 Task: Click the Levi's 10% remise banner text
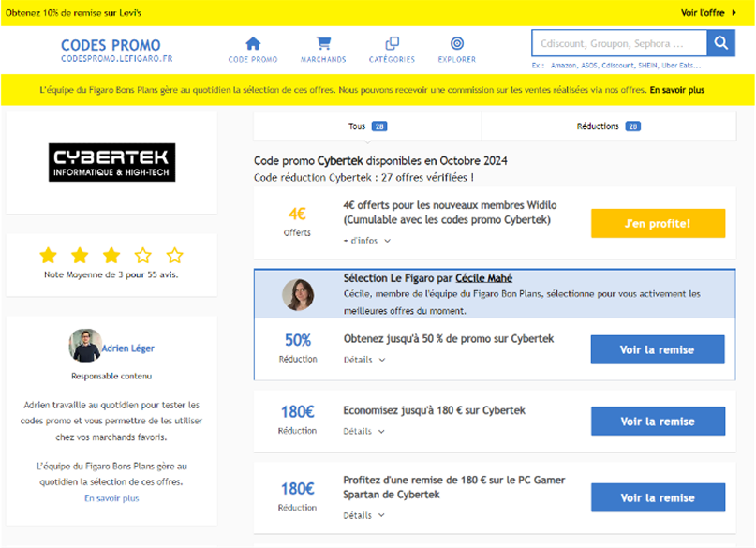pyautogui.click(x=73, y=13)
